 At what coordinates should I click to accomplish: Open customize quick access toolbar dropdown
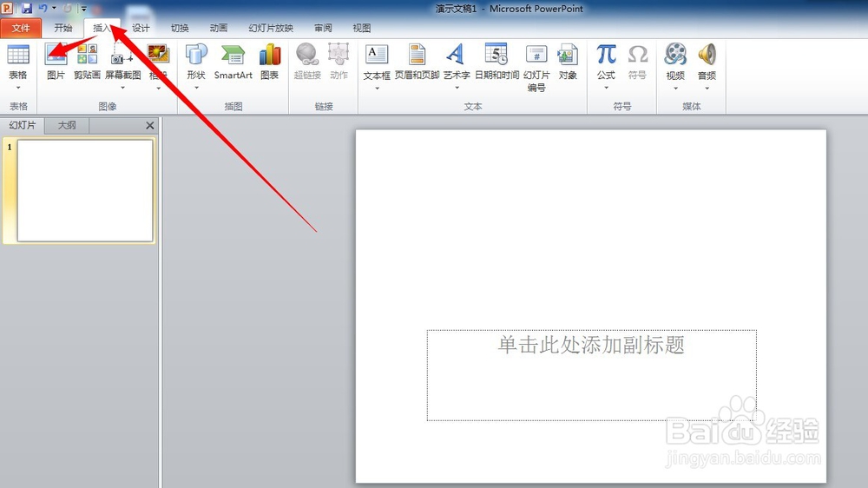pyautogui.click(x=83, y=9)
